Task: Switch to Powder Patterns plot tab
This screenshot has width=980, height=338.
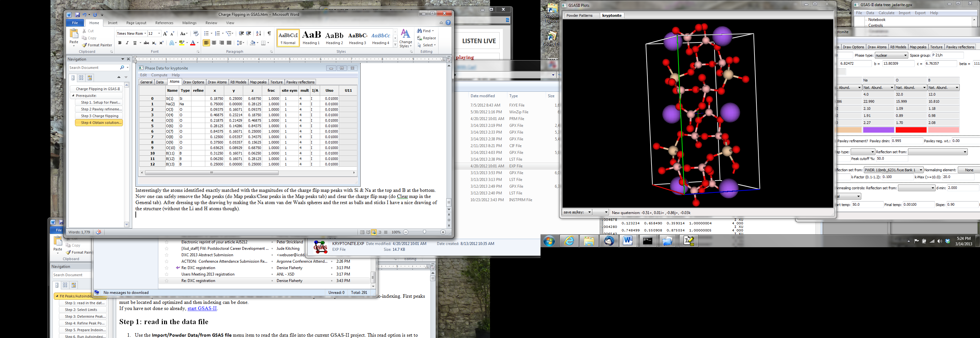Action: [579, 15]
